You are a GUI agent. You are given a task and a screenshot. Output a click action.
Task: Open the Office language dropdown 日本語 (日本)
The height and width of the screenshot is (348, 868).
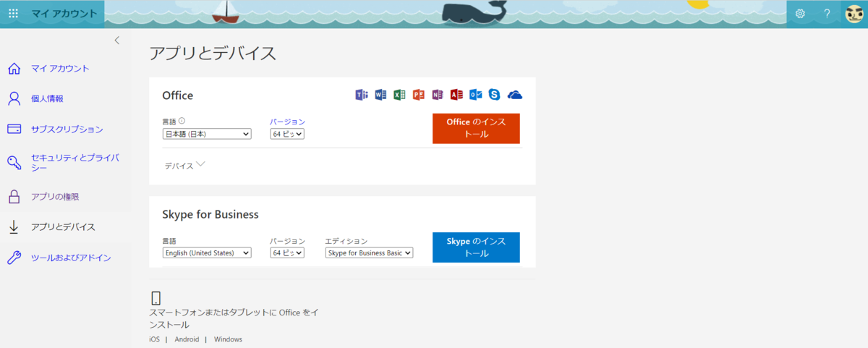[x=207, y=134]
